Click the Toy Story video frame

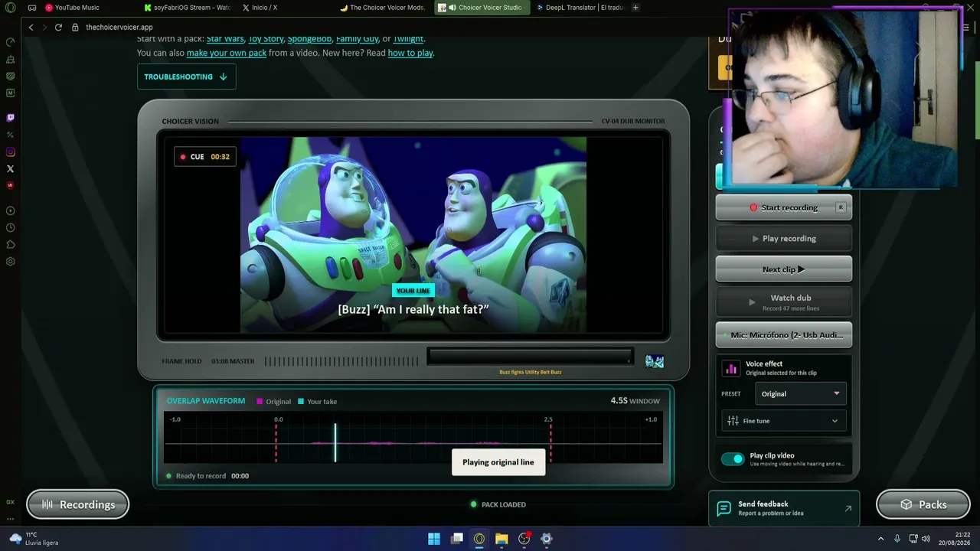413,235
